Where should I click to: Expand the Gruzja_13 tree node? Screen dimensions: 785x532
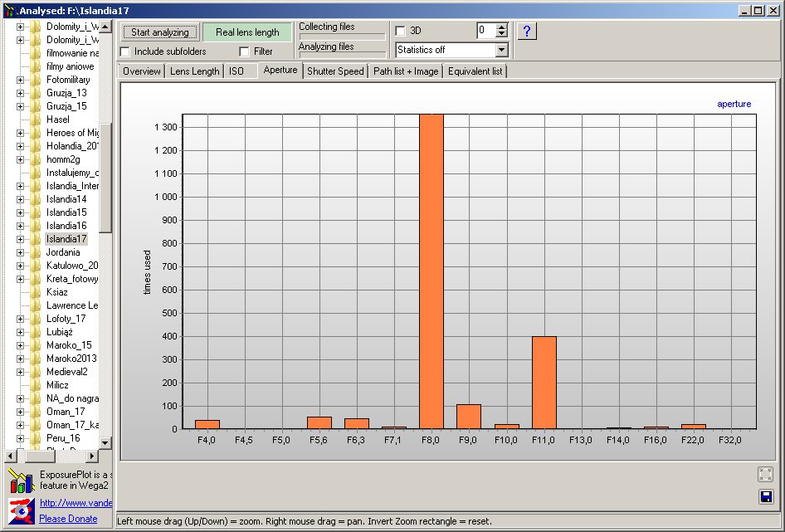[x=21, y=93]
